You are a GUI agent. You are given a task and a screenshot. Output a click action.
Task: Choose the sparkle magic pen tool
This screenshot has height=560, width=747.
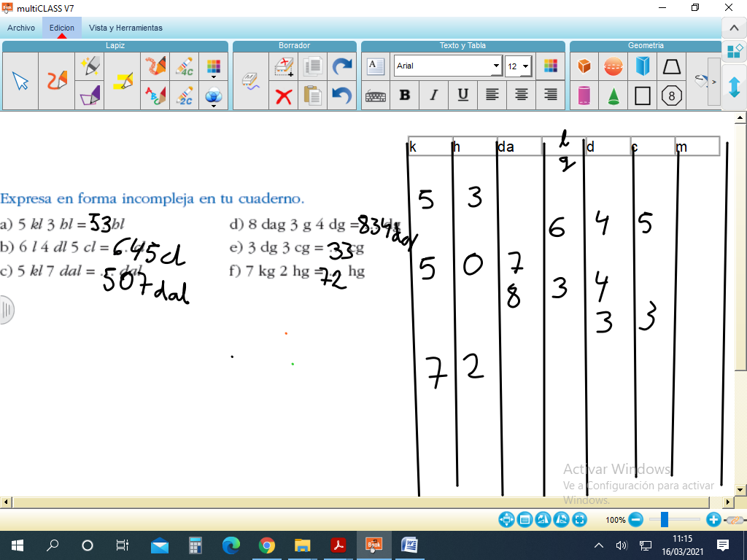click(x=90, y=66)
